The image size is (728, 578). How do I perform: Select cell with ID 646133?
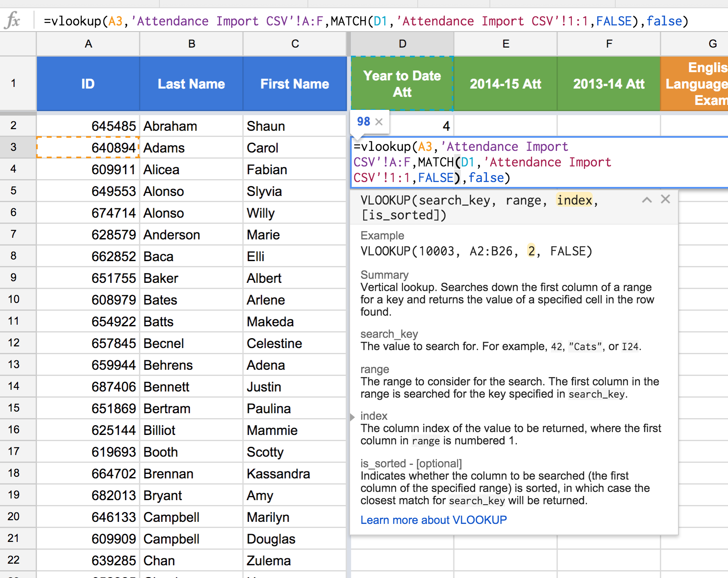(88, 517)
